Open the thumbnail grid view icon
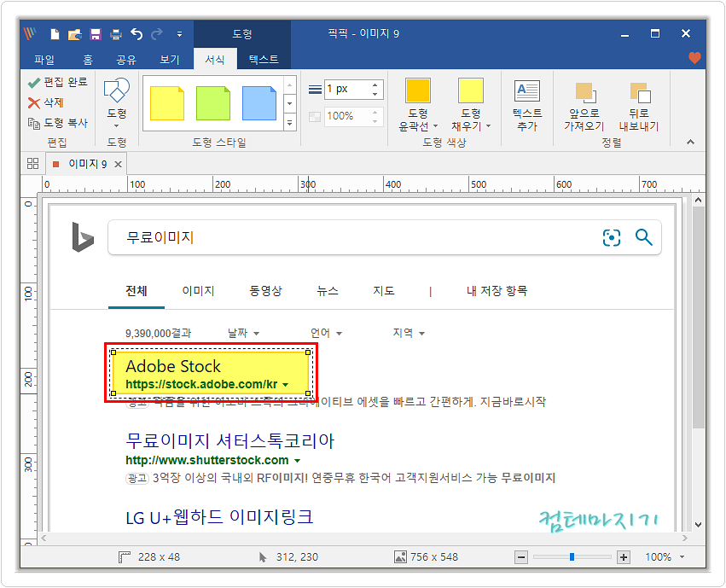Image resolution: width=726 pixels, height=588 pixels. (33, 164)
